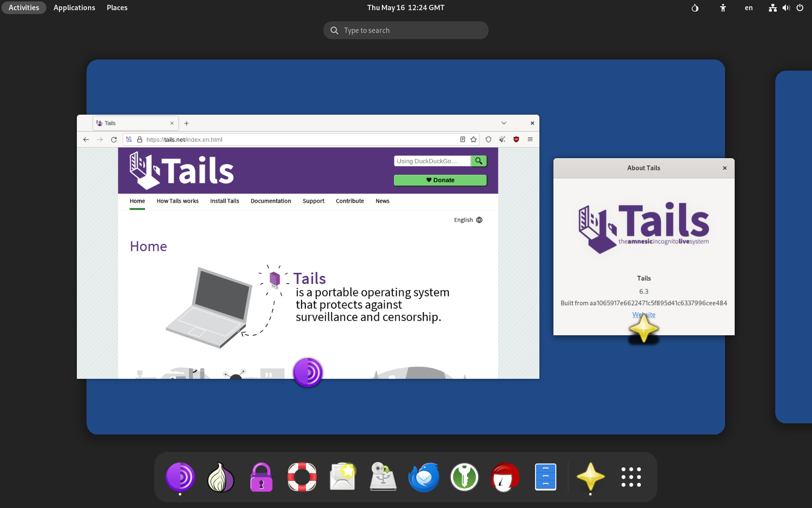This screenshot has width=812, height=508.
Task: Open News nav item
Action: coord(382,201)
